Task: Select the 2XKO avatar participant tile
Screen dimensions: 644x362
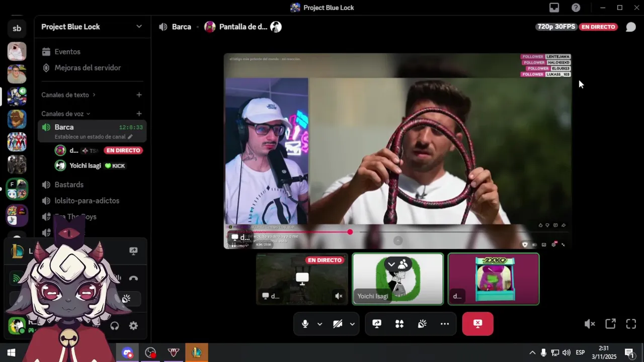Action: point(494,279)
